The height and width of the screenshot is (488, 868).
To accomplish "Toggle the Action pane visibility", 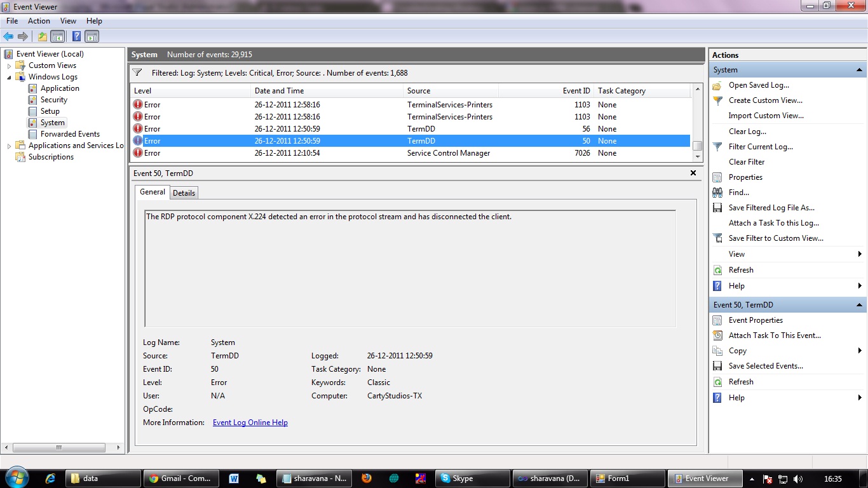I will tap(91, 36).
